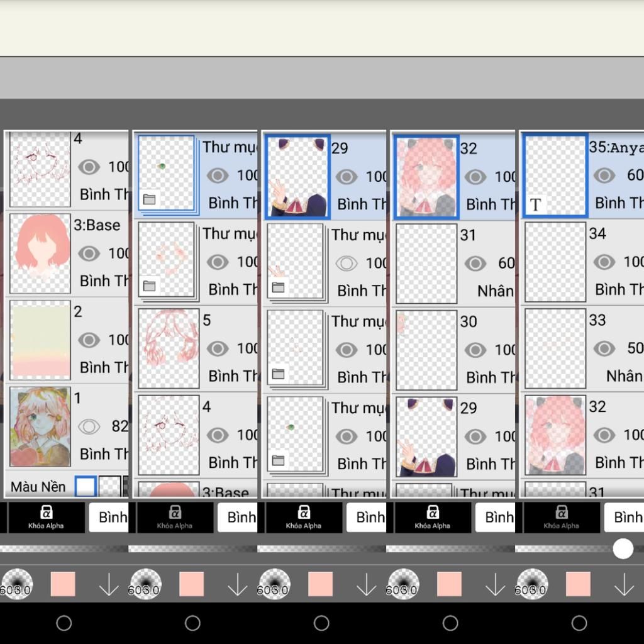Viewport: 644px width, 644px height.
Task: Tap Android home circle under panel showing layer 5
Action: (192, 623)
